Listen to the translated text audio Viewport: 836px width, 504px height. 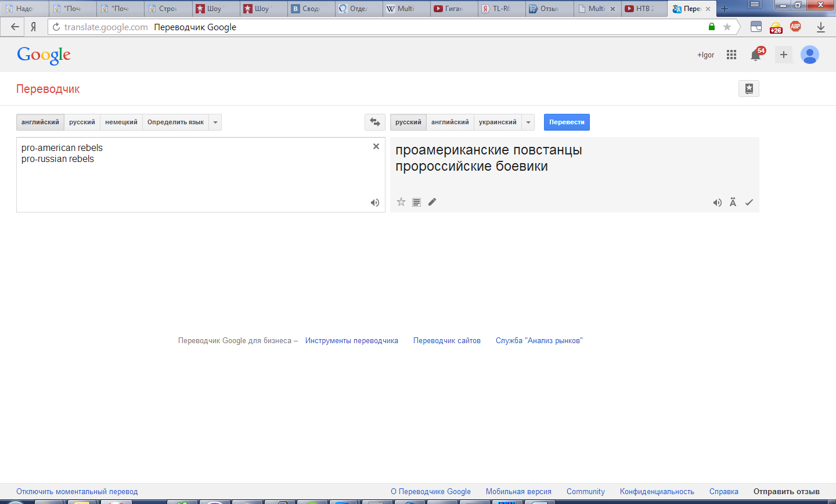(x=718, y=203)
